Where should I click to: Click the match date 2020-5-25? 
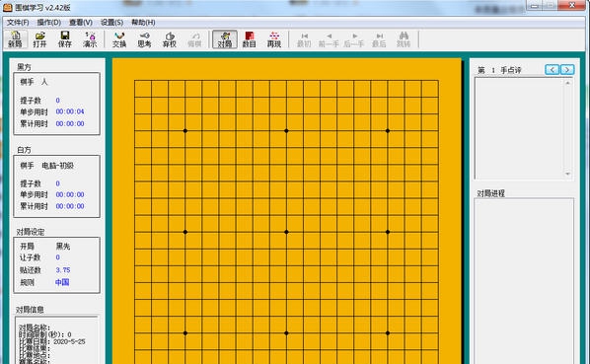tap(69, 341)
